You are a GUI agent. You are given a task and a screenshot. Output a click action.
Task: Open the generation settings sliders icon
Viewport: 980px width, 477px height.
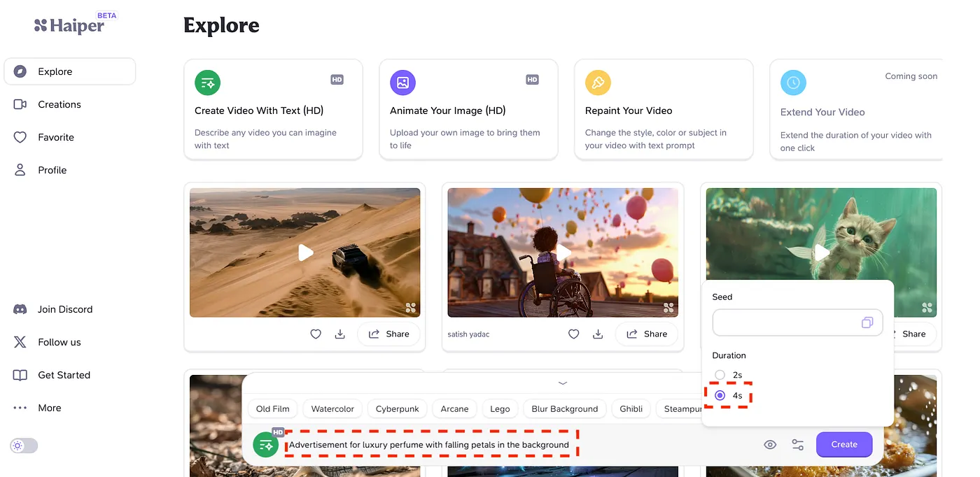[798, 445]
